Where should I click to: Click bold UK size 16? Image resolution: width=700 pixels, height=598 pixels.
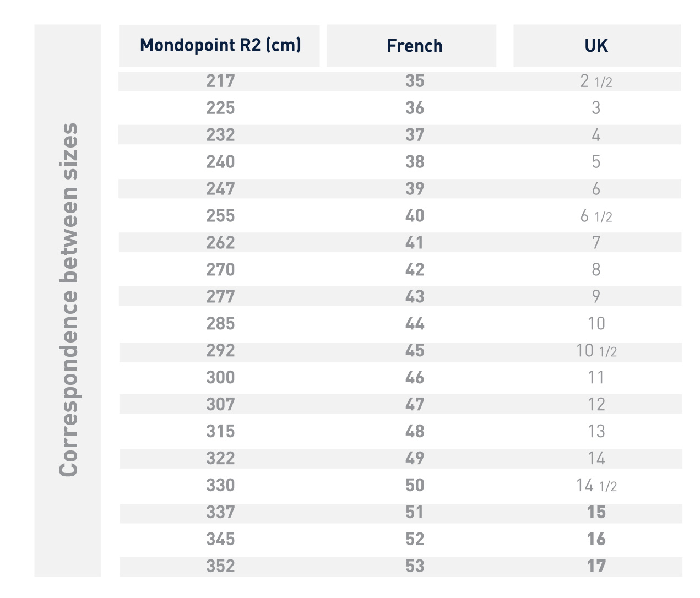coord(596,540)
